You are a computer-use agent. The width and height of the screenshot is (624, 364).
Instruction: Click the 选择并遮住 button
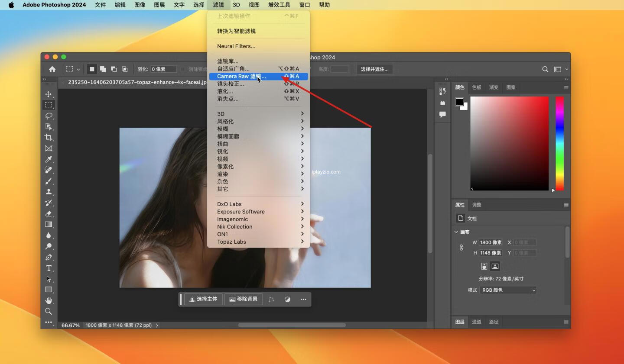[374, 69]
